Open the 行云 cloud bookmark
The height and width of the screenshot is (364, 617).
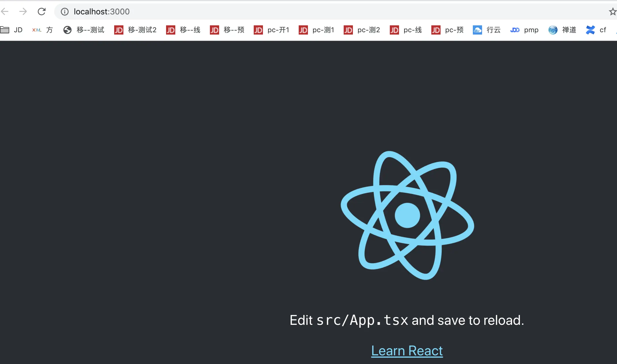point(487,30)
